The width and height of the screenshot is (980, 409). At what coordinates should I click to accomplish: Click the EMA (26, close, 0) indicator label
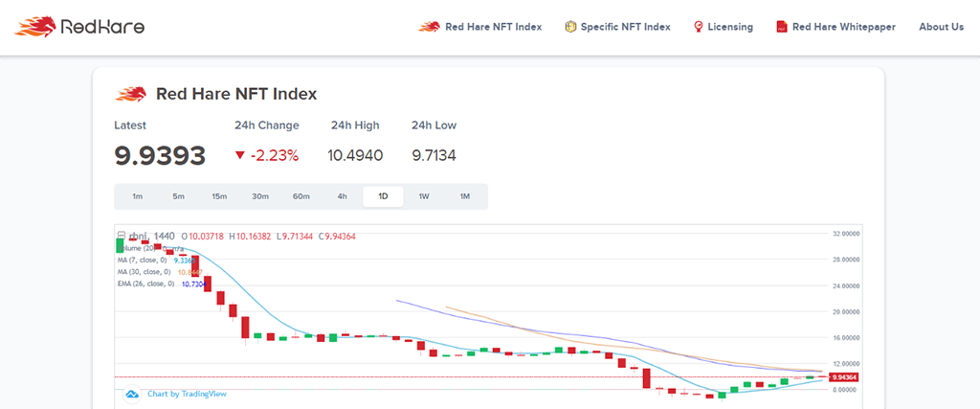click(x=145, y=284)
